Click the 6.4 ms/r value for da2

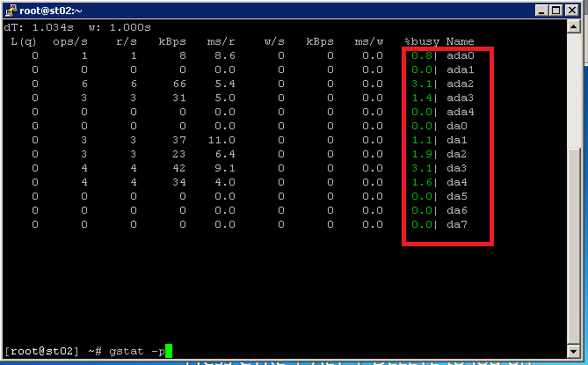pyautogui.click(x=225, y=154)
